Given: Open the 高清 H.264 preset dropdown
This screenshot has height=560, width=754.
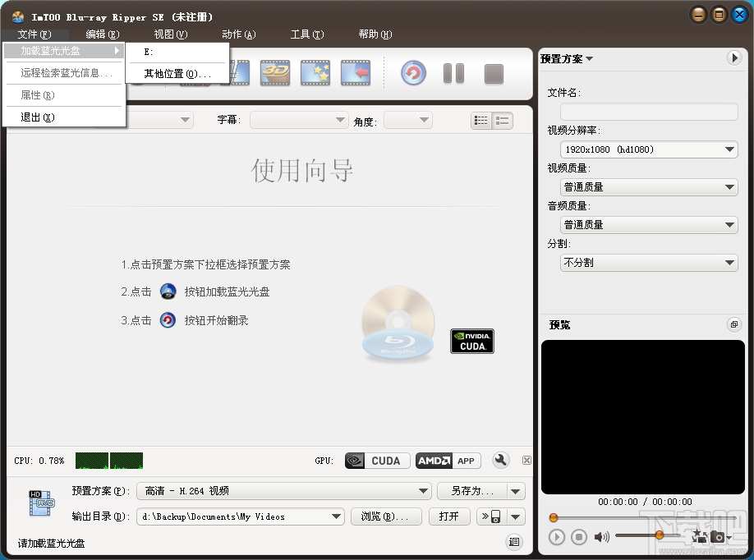Looking at the screenshot, I should (283, 490).
